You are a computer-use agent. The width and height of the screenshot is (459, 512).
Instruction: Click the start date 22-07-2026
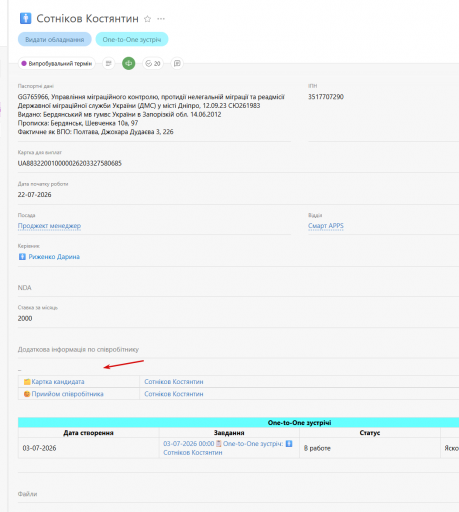(x=35, y=195)
